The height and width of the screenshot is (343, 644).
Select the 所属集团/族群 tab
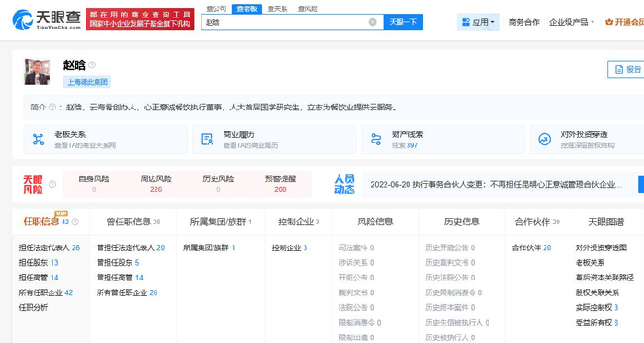(221, 222)
